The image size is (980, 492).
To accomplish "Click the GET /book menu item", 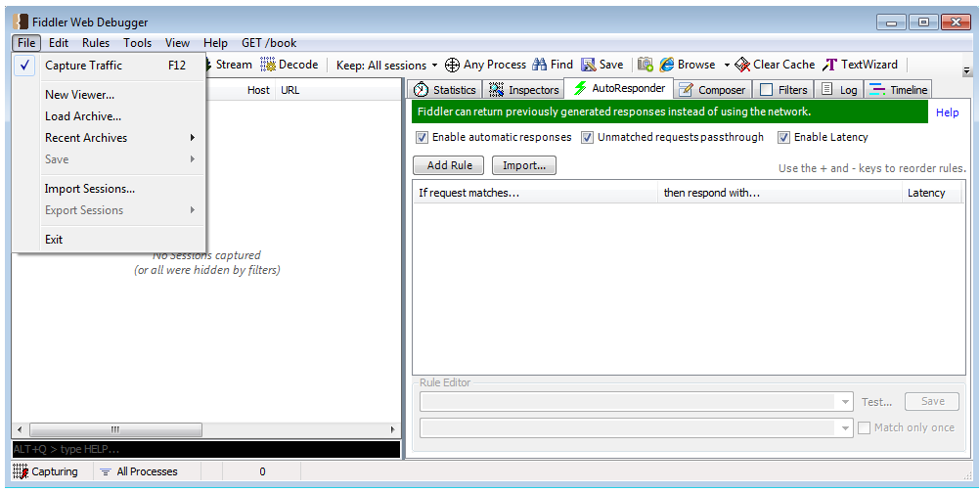I will (269, 43).
